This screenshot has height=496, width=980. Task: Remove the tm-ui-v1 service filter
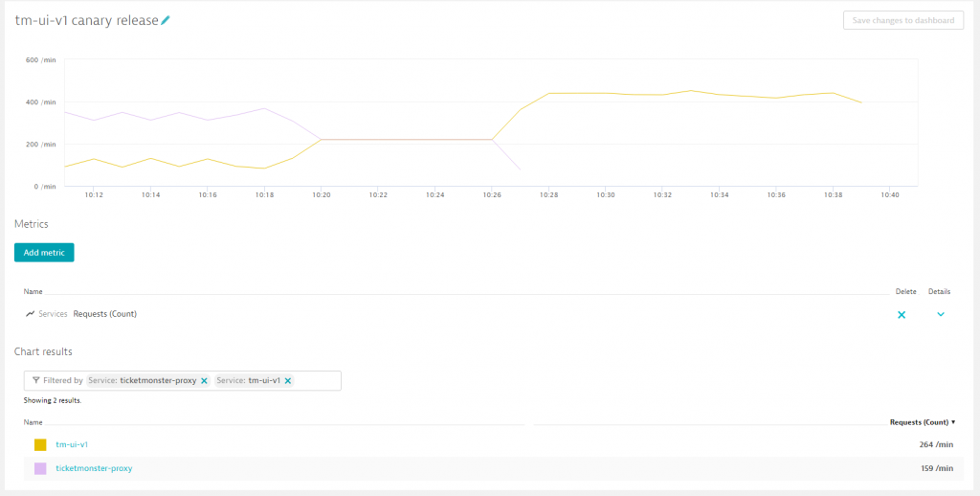tap(288, 380)
